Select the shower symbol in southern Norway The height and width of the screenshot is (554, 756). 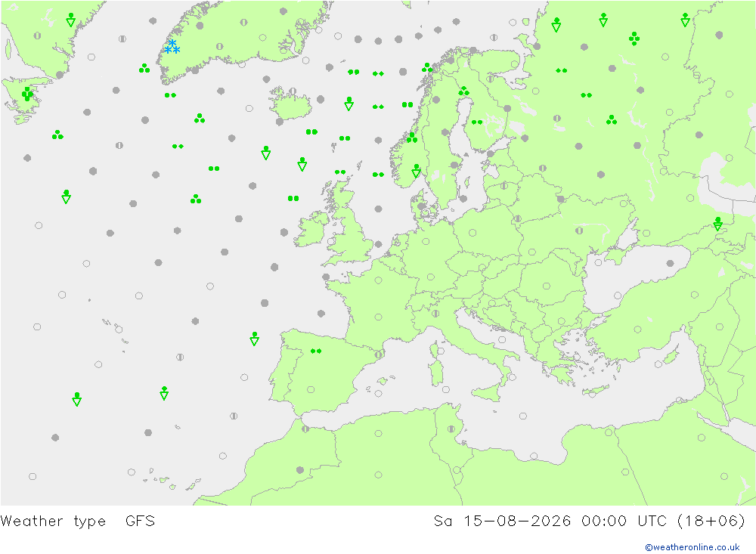(416, 171)
